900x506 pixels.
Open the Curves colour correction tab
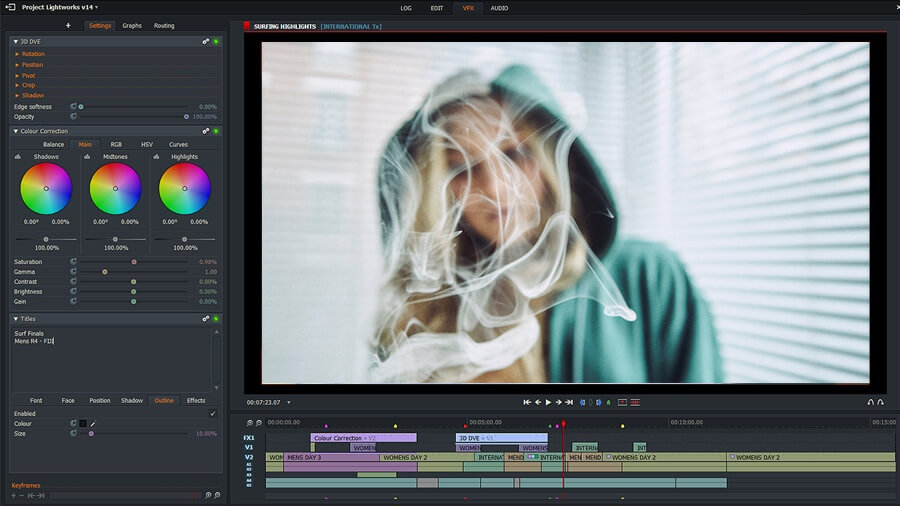pos(178,144)
